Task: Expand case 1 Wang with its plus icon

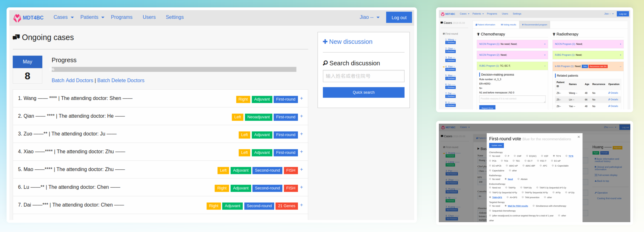Action: (301, 98)
